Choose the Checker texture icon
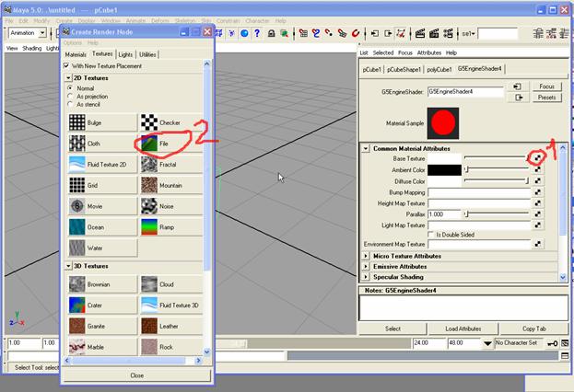This screenshot has height=392, width=574. [x=149, y=122]
